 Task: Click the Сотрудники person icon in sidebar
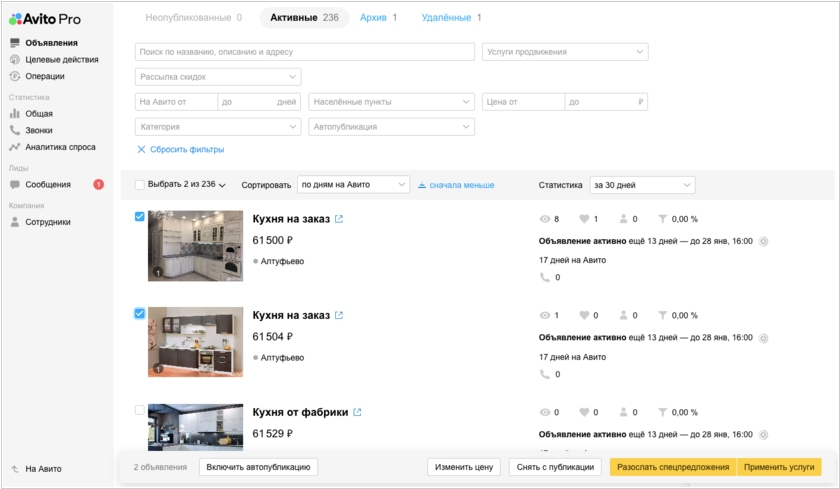[x=15, y=222]
